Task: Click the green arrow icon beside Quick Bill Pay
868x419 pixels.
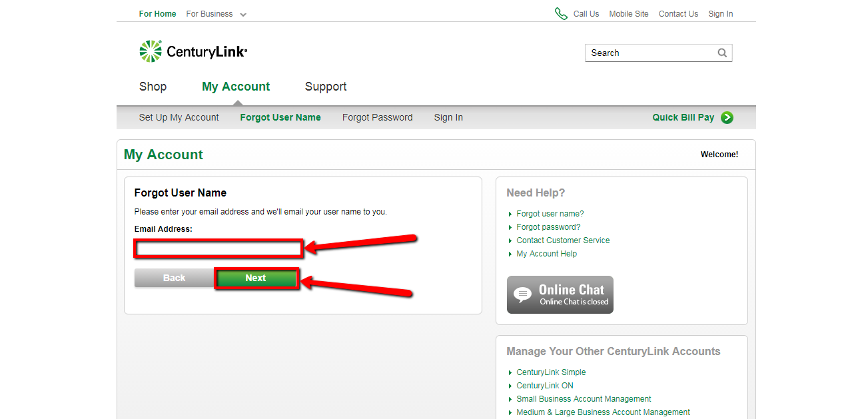Action: 727,117
